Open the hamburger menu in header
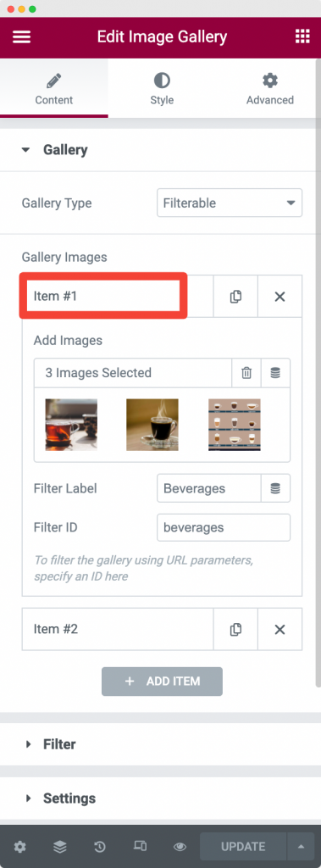321x868 pixels. tap(21, 37)
